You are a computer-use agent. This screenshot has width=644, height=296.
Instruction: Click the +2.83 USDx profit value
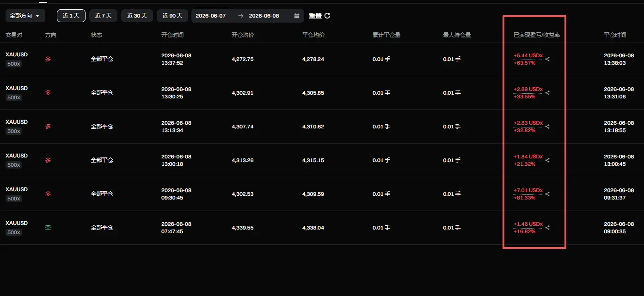528,123
